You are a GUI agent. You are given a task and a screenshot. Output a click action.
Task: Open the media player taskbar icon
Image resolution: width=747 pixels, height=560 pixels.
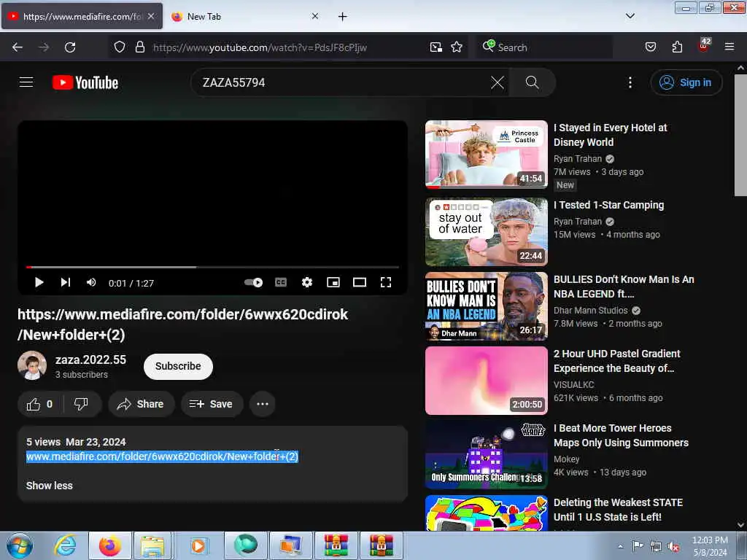coord(198,545)
